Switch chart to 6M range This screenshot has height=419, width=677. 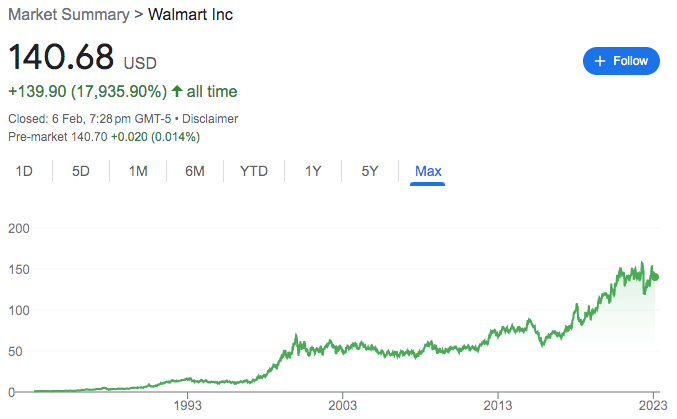point(195,171)
